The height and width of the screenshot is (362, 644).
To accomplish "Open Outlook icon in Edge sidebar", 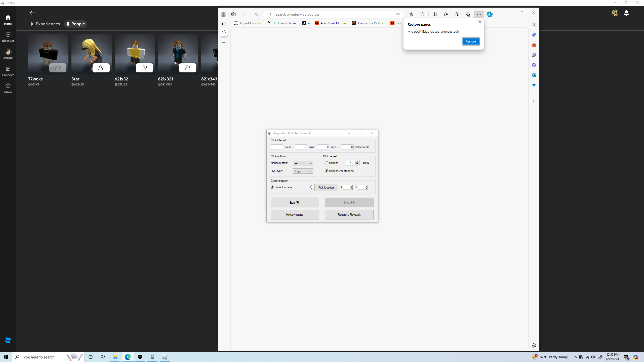I will 534,75.
